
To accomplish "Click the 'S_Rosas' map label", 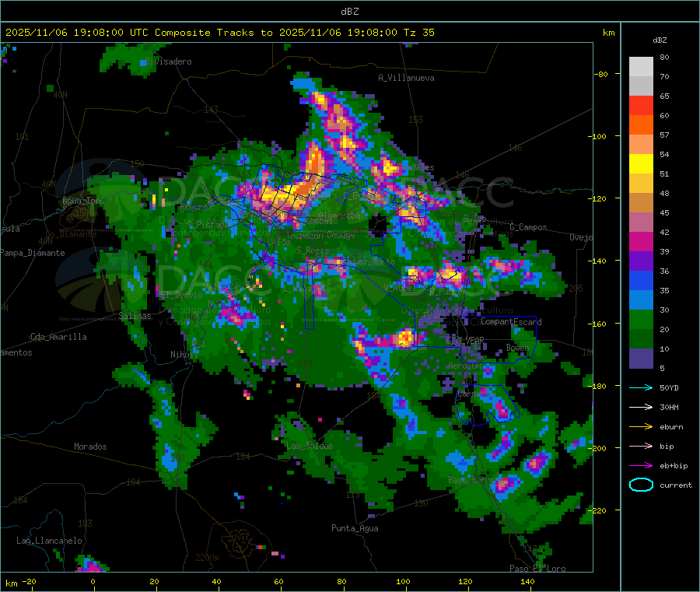I will (x=313, y=250).
